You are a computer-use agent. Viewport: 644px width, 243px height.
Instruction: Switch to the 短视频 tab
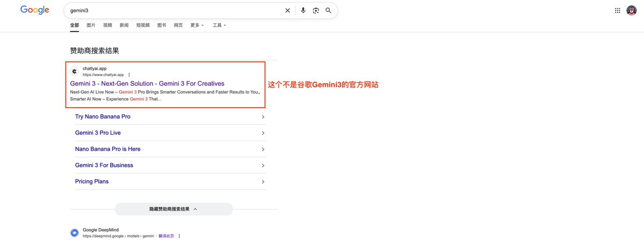(x=143, y=25)
